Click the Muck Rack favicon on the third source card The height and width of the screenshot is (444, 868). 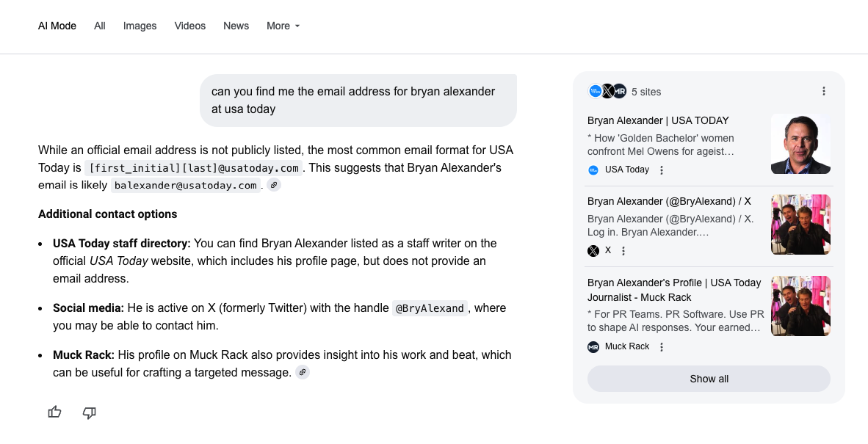click(593, 346)
